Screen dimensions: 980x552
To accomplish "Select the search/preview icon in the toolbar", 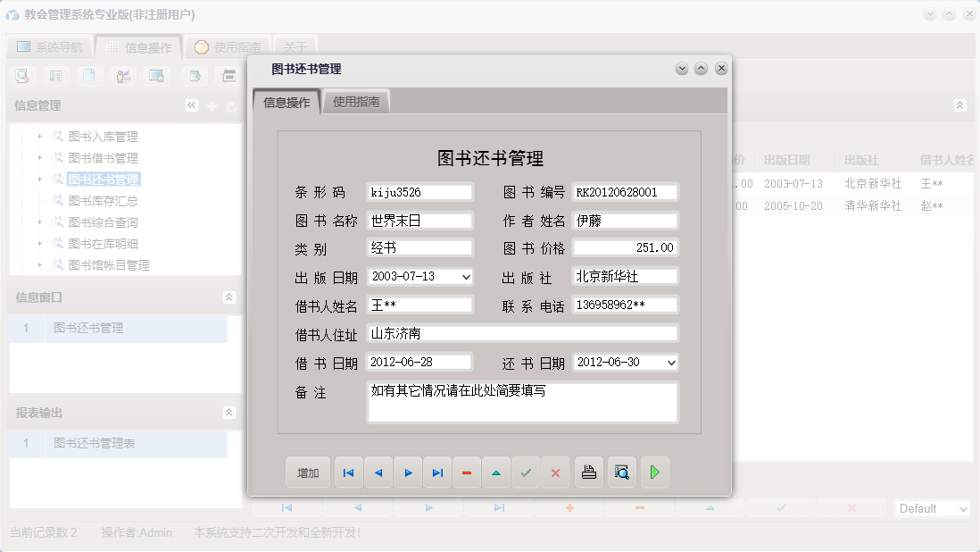I will pos(23,76).
